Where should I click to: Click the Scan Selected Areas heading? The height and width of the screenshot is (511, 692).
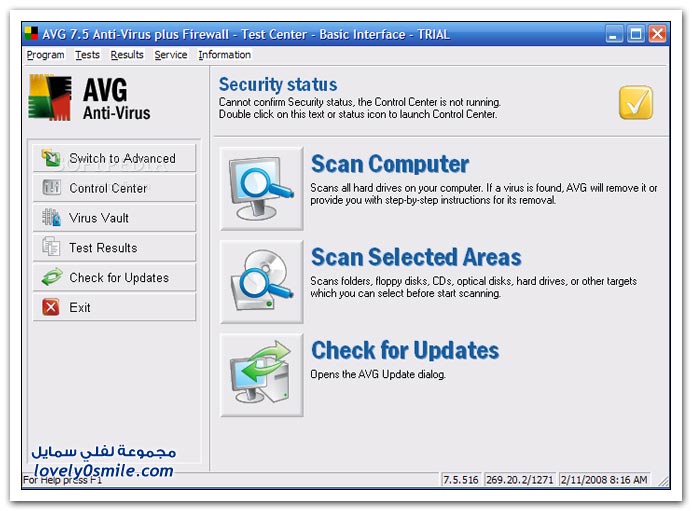416,257
